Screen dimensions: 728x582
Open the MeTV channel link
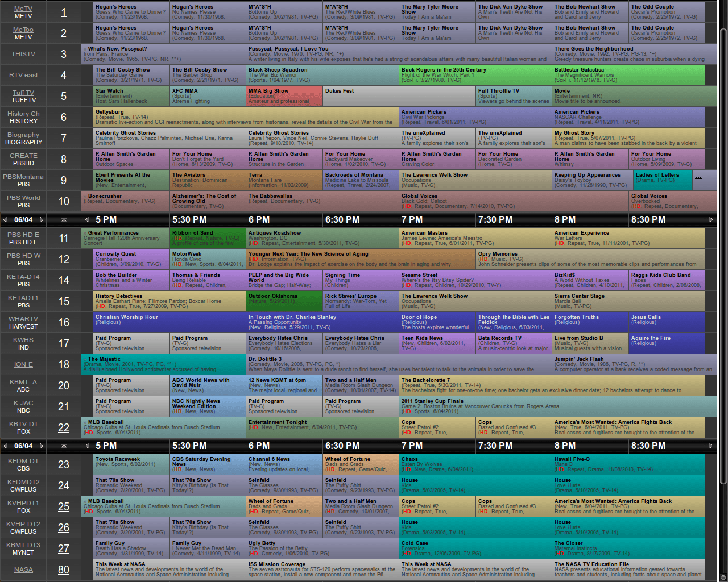pos(23,9)
